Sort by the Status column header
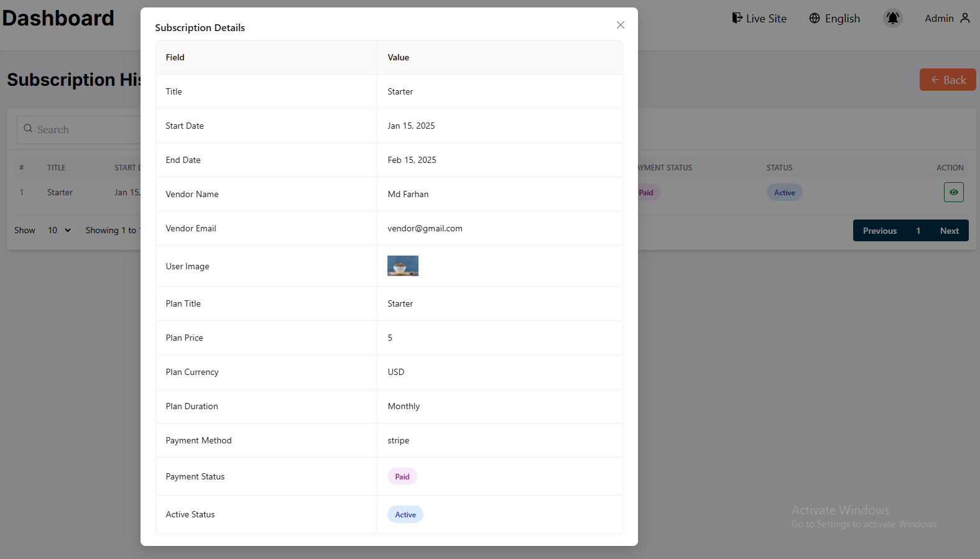980x559 pixels. pyautogui.click(x=779, y=167)
